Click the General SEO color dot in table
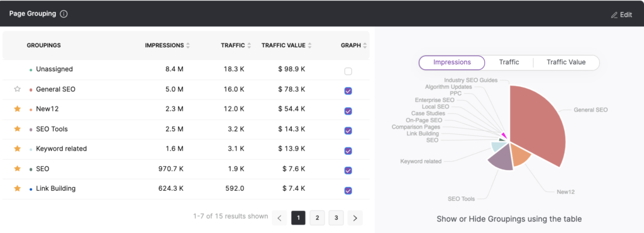 (x=31, y=89)
